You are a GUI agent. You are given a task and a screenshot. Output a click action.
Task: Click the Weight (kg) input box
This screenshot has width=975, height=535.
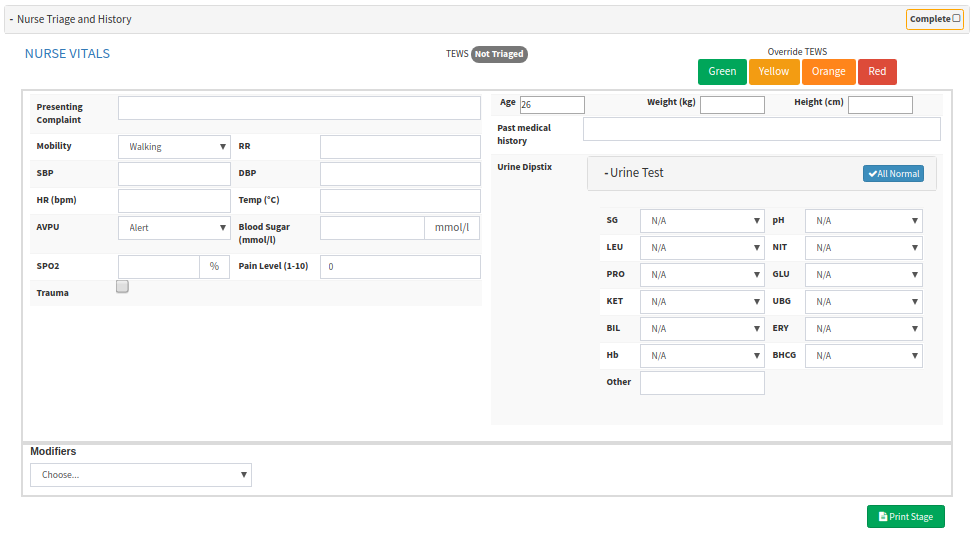[732, 105]
